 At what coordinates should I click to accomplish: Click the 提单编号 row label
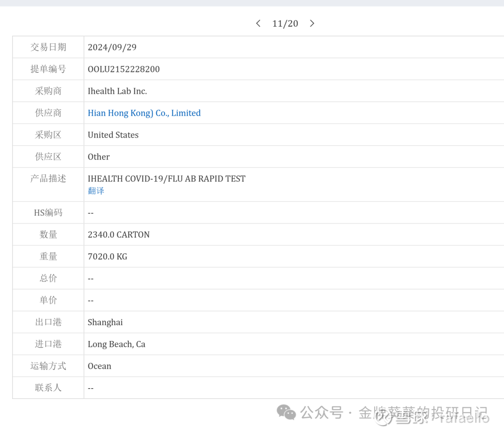click(x=48, y=69)
